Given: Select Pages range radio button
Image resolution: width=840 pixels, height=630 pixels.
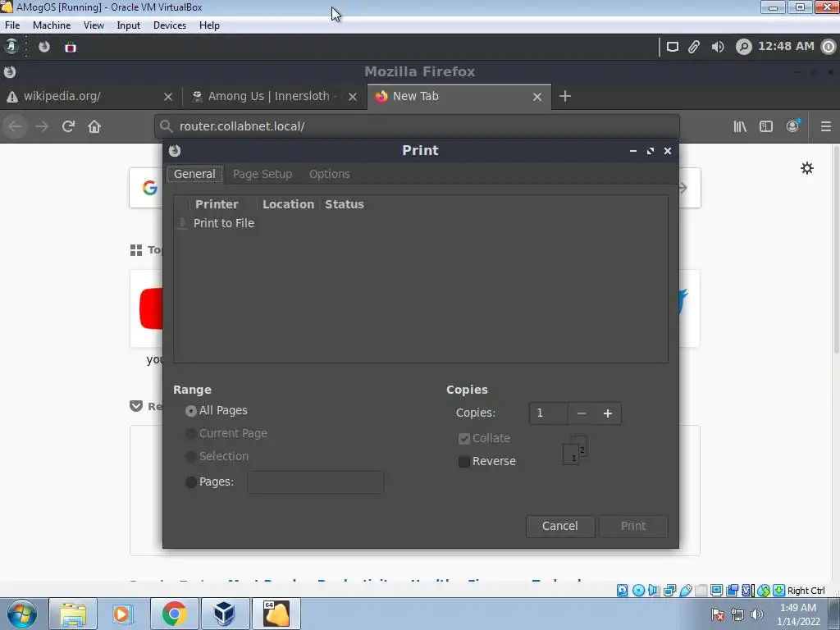Looking at the screenshot, I should pos(190,482).
